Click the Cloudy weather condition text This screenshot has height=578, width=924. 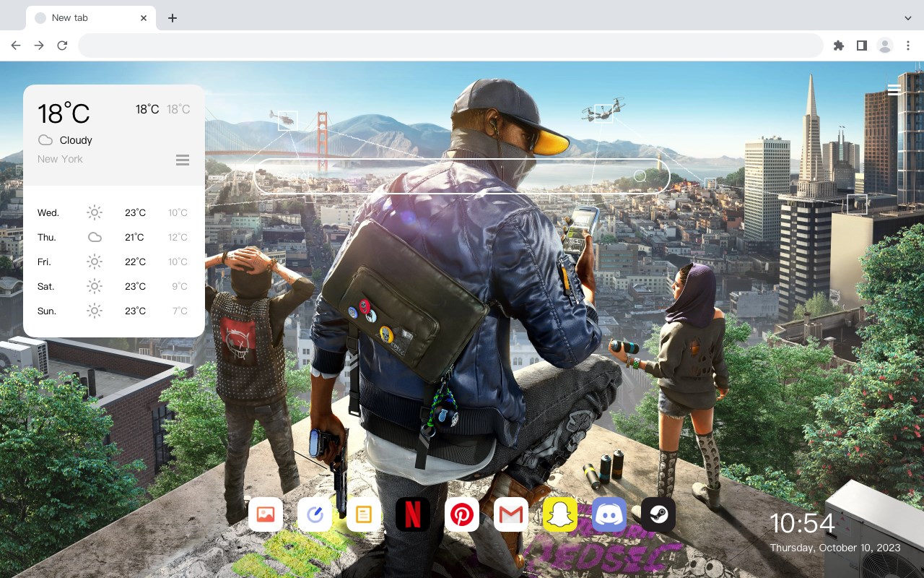pos(76,140)
